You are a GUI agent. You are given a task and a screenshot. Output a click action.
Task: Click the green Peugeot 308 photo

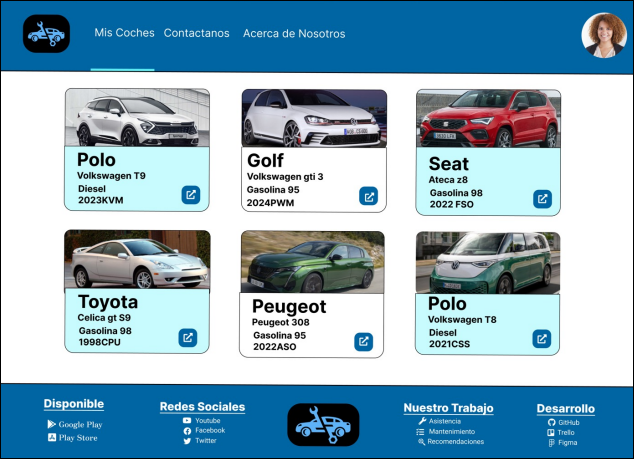click(313, 262)
